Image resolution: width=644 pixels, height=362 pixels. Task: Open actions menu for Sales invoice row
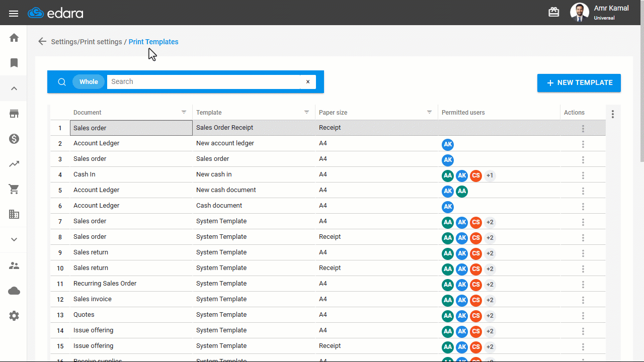click(x=583, y=300)
